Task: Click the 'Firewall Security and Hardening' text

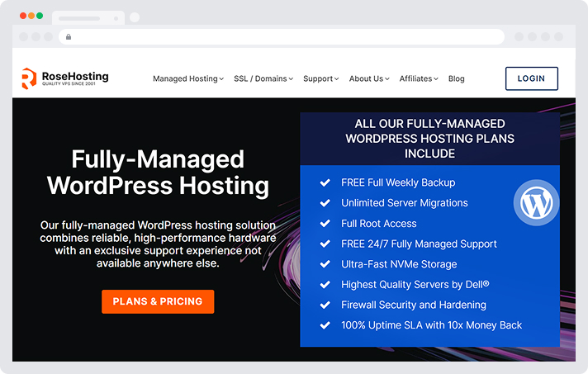Action: (413, 305)
